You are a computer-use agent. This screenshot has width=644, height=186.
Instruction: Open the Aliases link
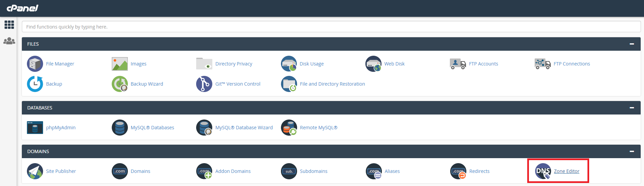(392, 171)
